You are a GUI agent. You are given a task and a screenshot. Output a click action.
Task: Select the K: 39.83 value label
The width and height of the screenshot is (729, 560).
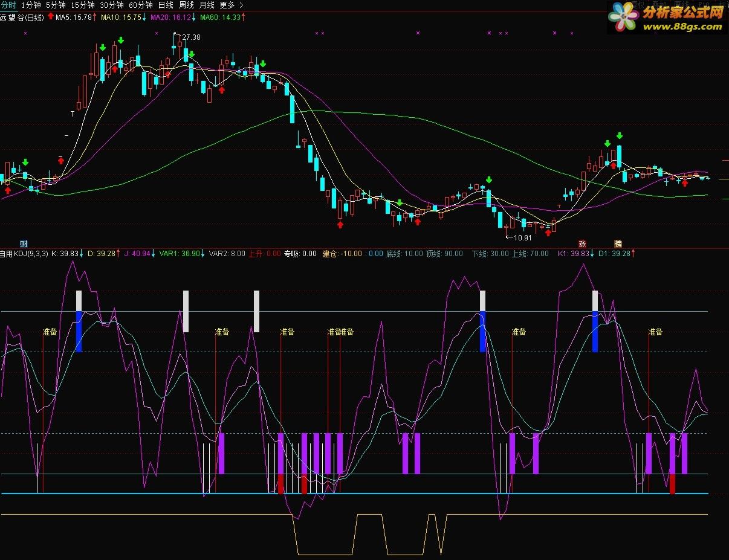tap(65, 254)
